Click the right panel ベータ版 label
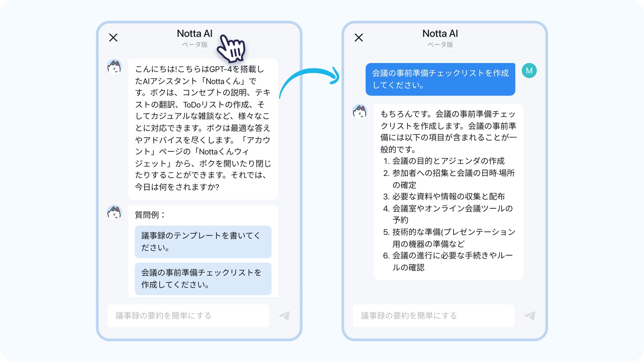 [x=440, y=45]
